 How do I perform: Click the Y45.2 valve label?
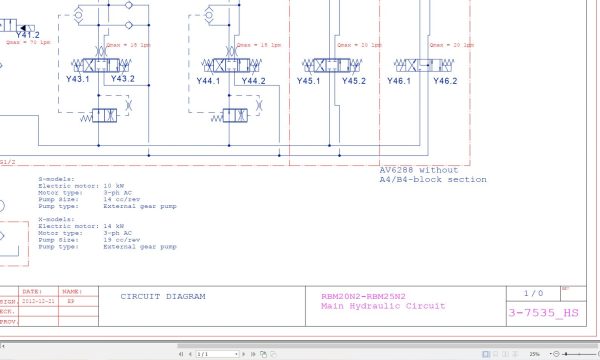tap(354, 81)
